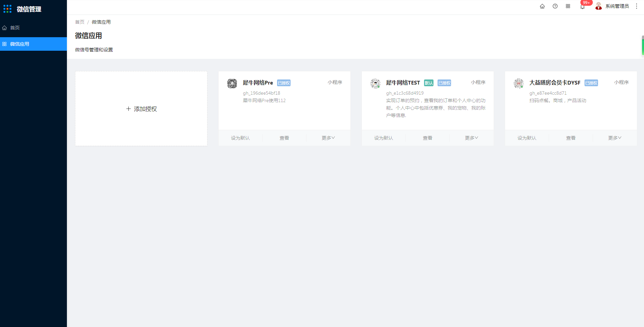Click the 犀牛网络TEST title text
The image size is (644, 327).
(403, 83)
